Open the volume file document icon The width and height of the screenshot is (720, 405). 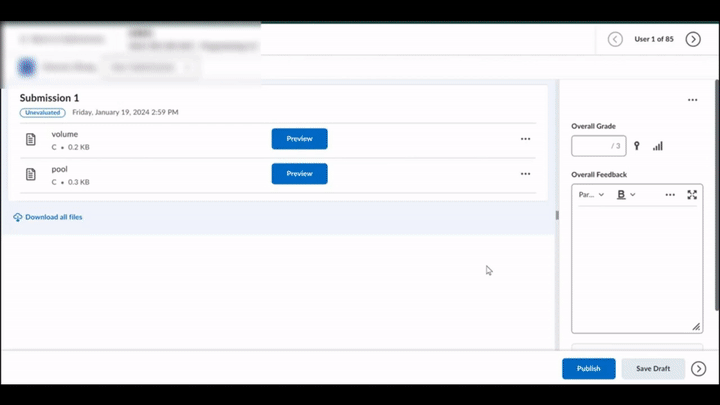click(x=31, y=139)
